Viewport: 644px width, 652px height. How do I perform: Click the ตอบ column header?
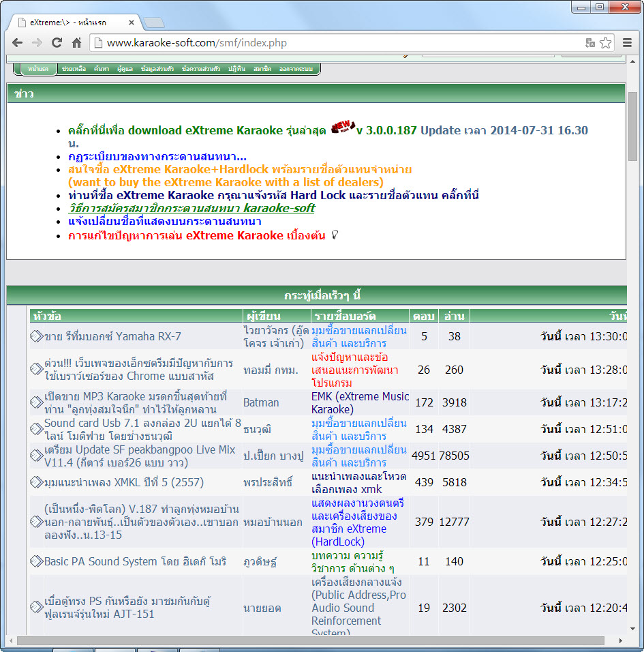[424, 316]
